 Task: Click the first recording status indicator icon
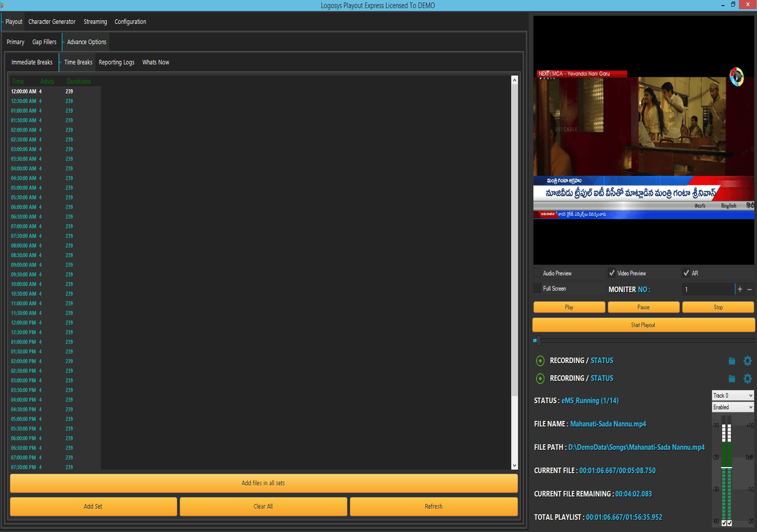click(540, 361)
